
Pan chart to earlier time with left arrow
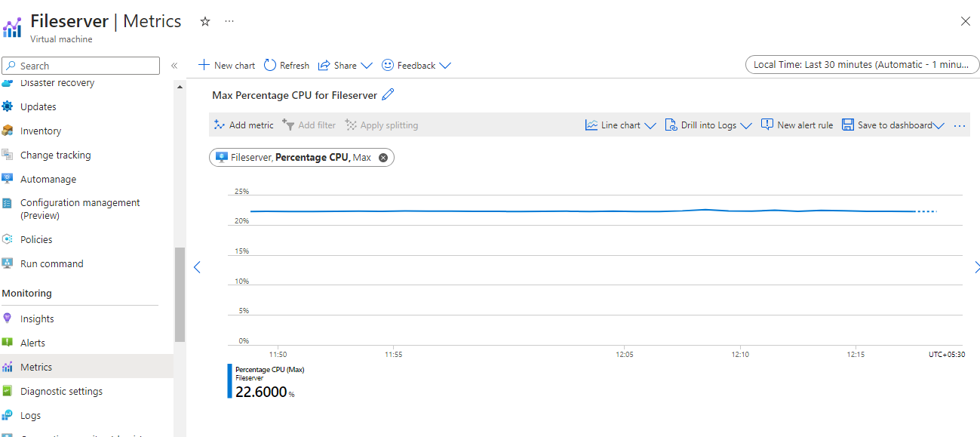tap(197, 267)
